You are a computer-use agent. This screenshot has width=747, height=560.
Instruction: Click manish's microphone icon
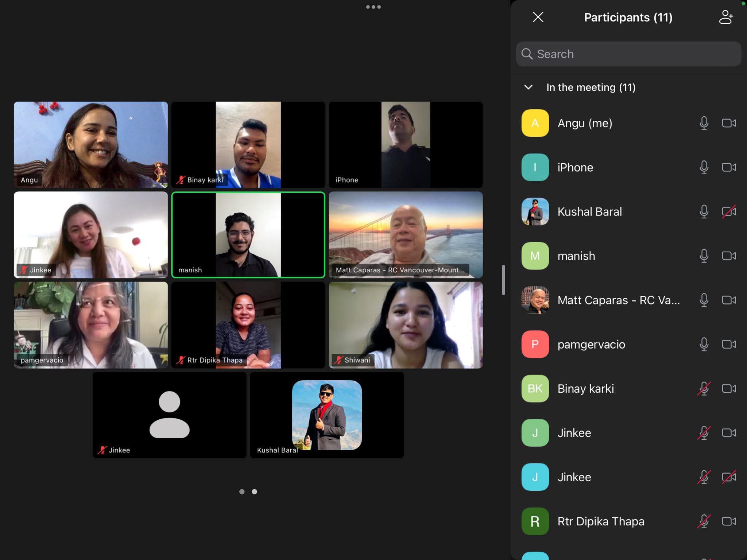[704, 256]
